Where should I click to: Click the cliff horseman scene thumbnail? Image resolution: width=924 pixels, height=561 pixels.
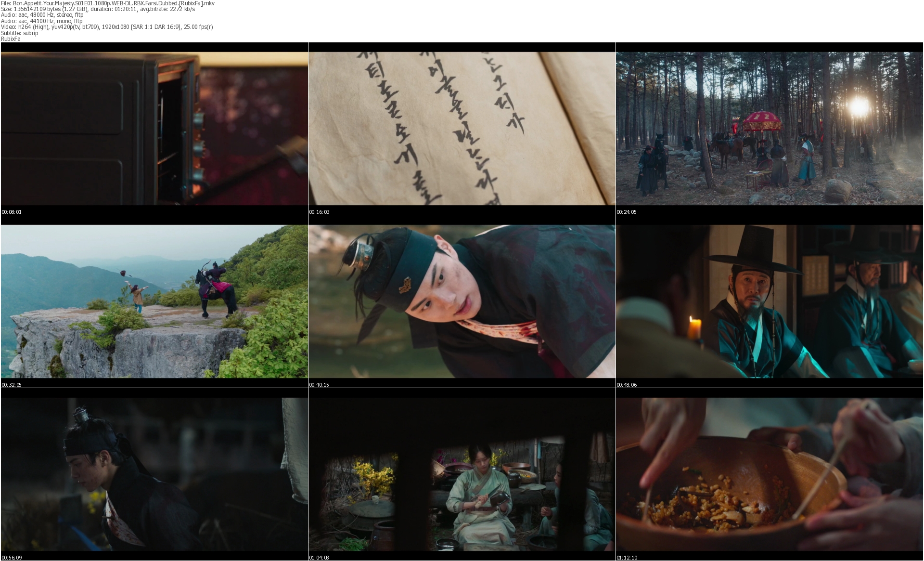[154, 301]
